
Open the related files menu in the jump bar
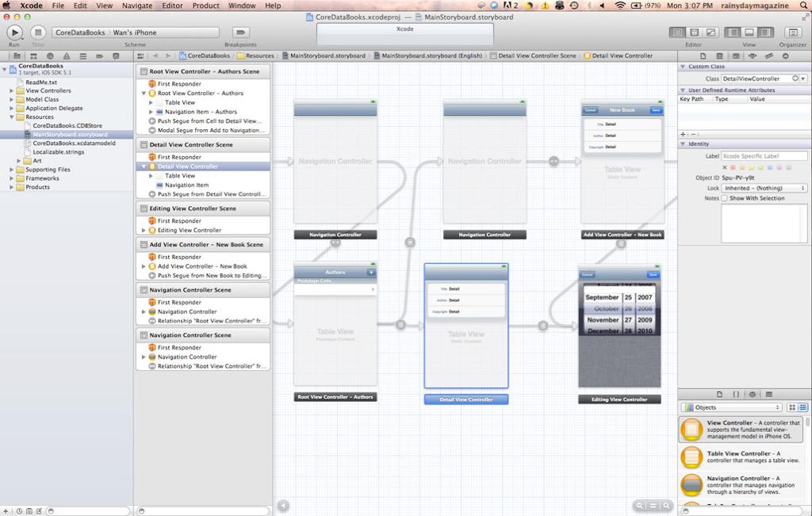[141, 56]
